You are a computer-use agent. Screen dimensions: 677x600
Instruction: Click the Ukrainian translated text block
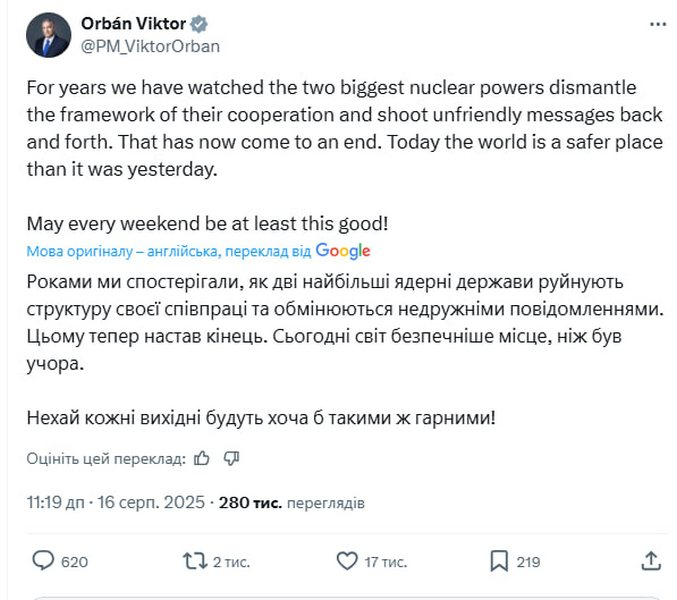point(345,350)
